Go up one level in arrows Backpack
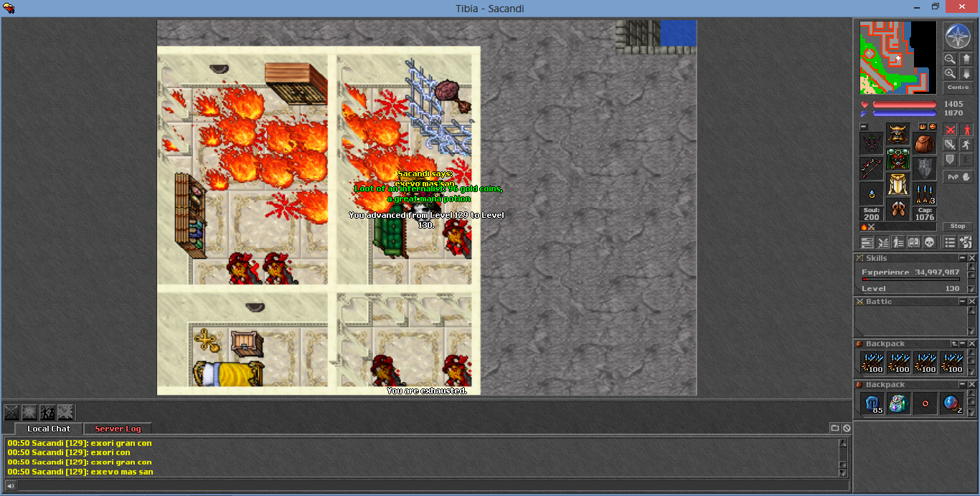The image size is (980, 496). 954,344
